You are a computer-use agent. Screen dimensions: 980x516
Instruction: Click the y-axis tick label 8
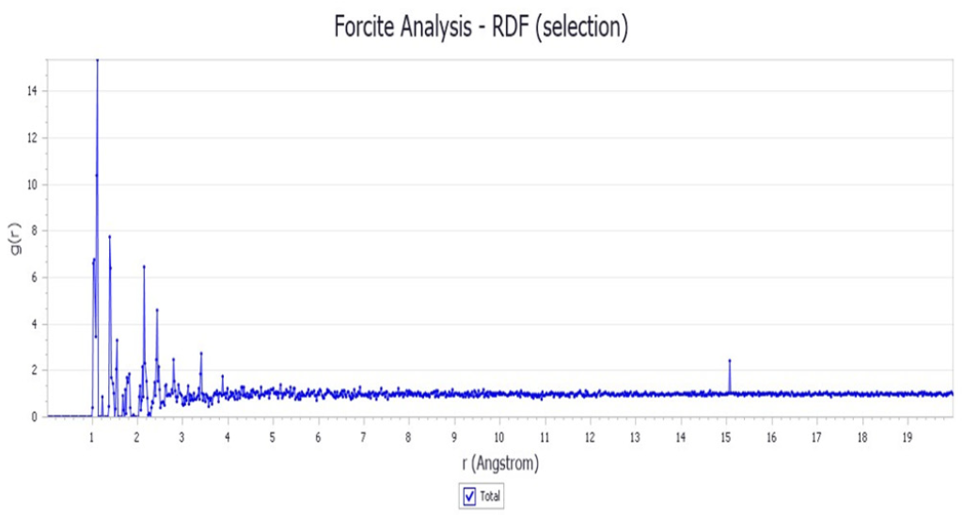point(34,230)
